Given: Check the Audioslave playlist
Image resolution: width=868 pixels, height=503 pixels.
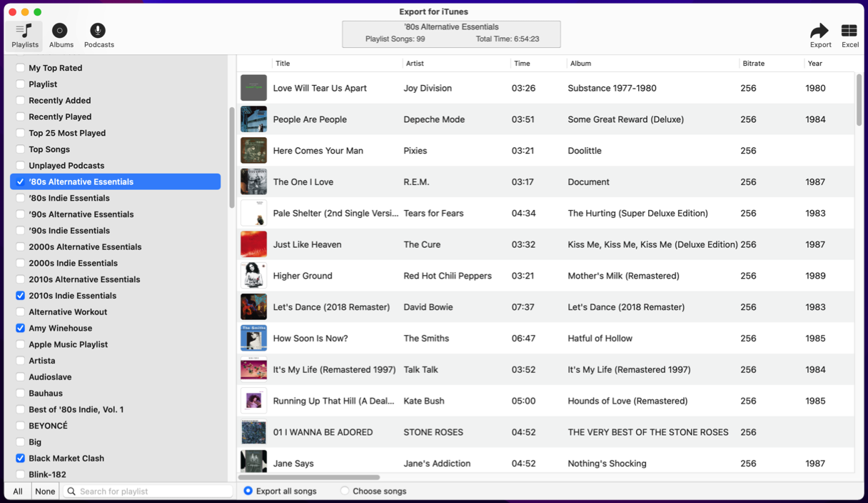Looking at the screenshot, I should (20, 377).
